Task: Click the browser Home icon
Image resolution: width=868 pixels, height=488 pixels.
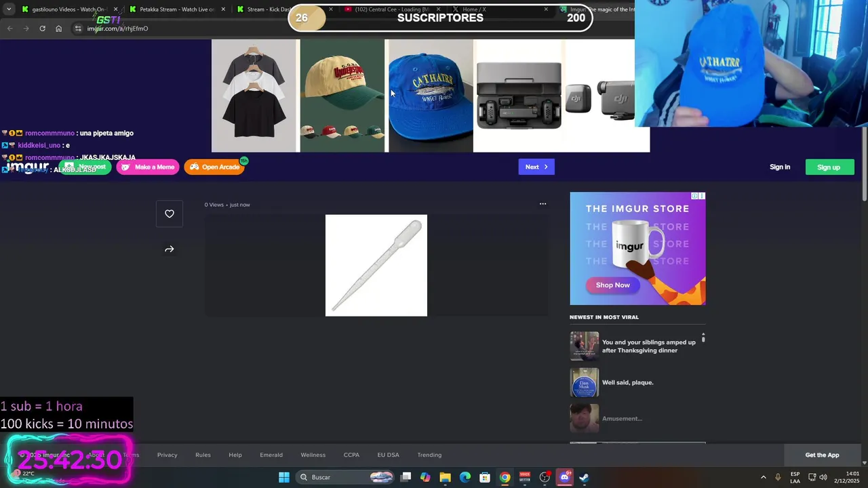Action: coord(58,28)
